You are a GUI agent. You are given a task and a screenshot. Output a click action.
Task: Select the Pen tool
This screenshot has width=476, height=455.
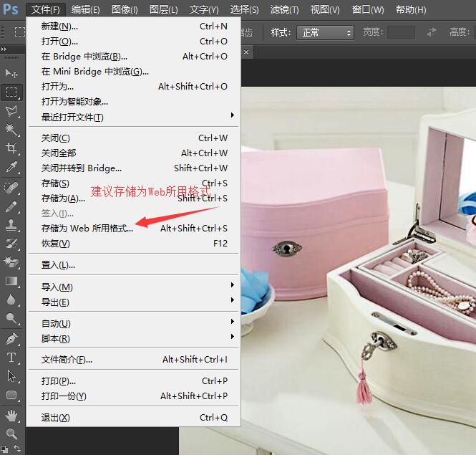pyautogui.click(x=11, y=338)
